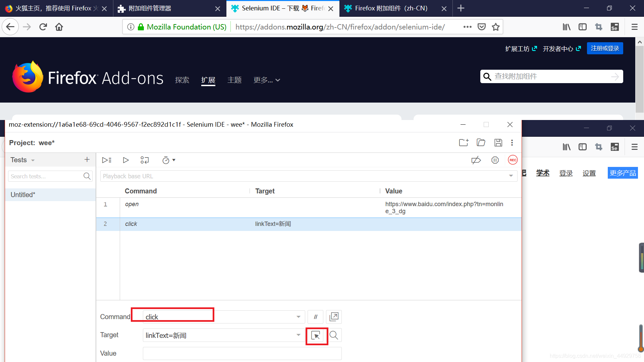
Task: Open the Firefox hamburger menu in main window
Action: pos(634,27)
